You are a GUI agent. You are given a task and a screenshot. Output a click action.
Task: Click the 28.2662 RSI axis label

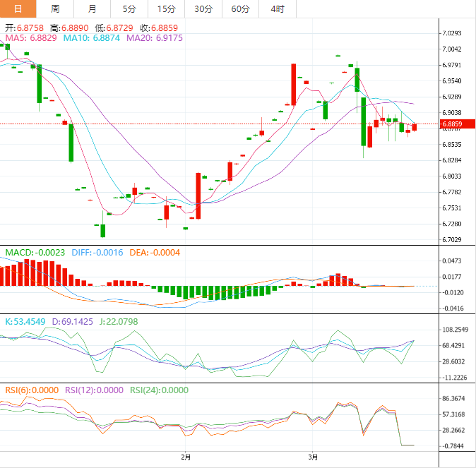coord(453,430)
